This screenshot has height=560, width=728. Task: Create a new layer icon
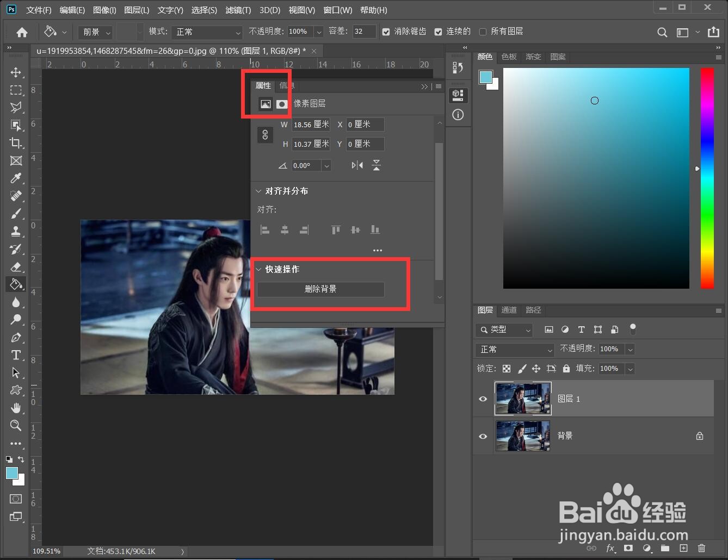(683, 548)
